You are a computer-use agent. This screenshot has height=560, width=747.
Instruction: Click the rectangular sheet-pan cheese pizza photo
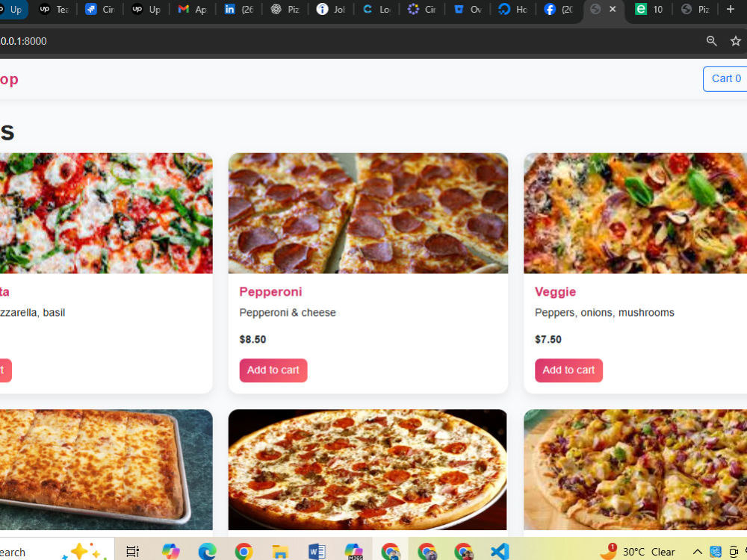pyautogui.click(x=106, y=470)
